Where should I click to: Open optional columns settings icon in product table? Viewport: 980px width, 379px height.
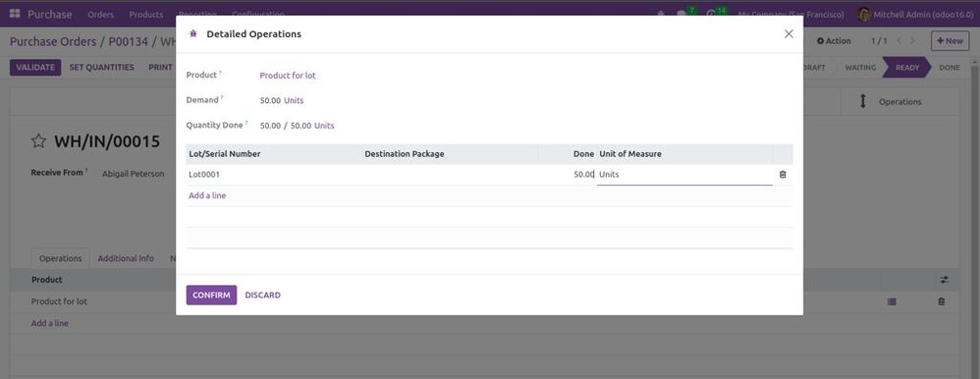(x=945, y=280)
